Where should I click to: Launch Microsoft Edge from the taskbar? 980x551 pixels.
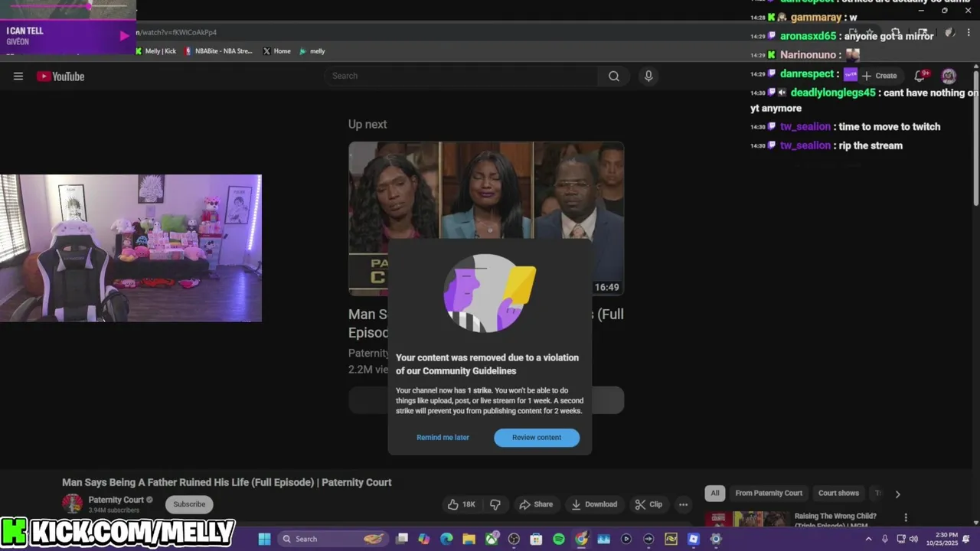point(446,539)
